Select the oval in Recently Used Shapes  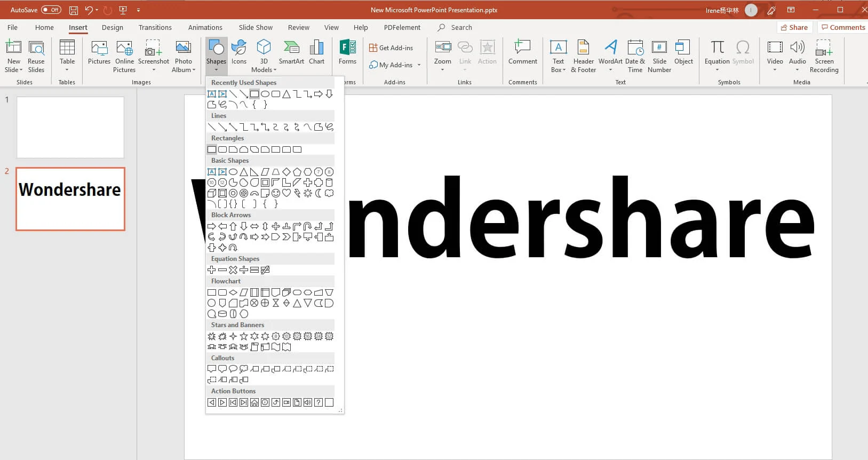coord(265,94)
